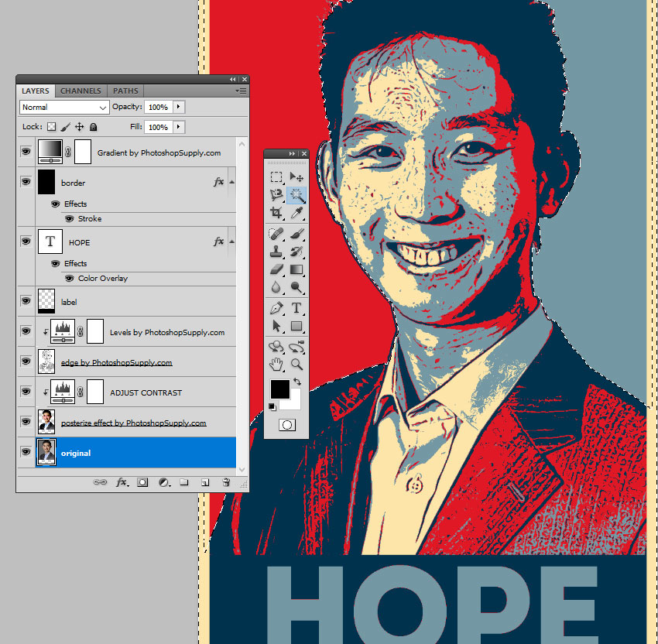Hide the border layer
This screenshot has height=644, width=658.
[x=26, y=182]
